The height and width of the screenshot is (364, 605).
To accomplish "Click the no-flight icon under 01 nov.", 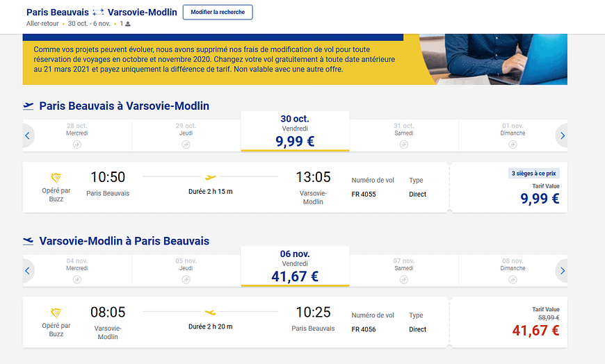I will pos(513,144).
